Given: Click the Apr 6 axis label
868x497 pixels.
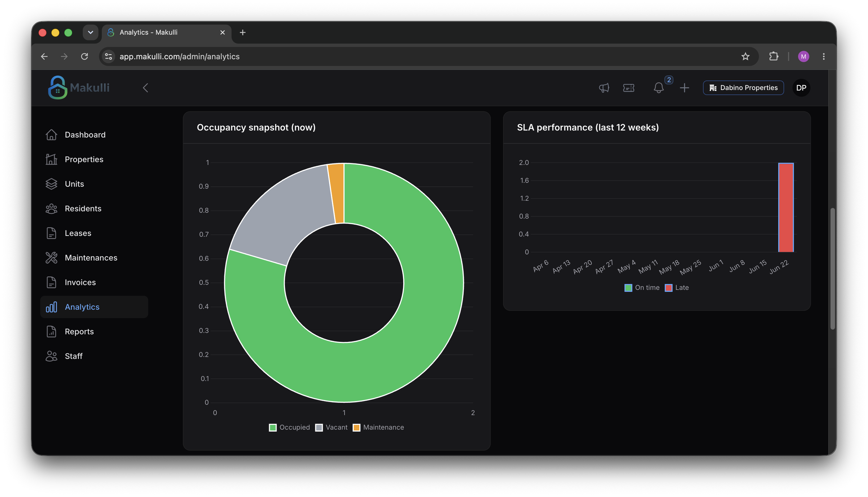Looking at the screenshot, I should coord(541,266).
